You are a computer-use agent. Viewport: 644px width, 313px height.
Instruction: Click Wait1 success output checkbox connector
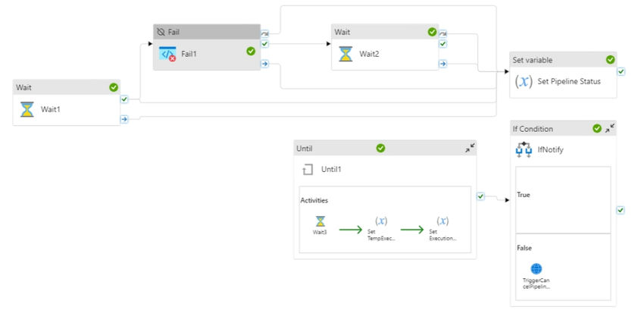coord(124,99)
